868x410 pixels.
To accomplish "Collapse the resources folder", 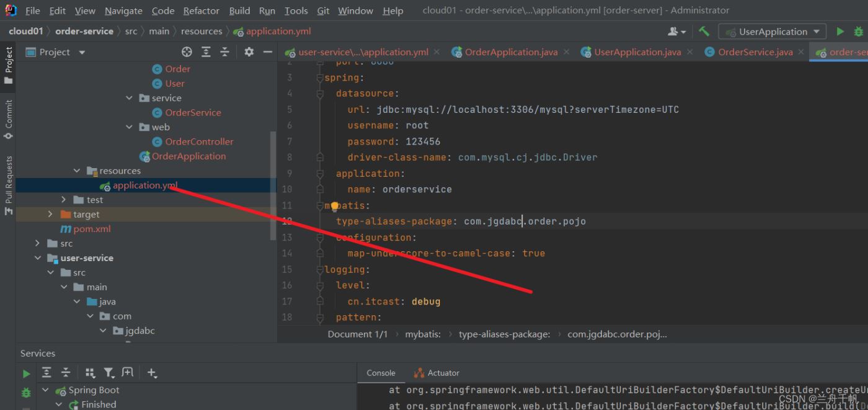I will (x=77, y=171).
